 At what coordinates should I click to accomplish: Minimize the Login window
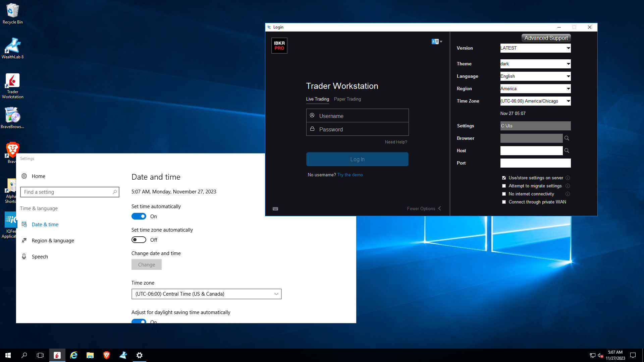point(559,27)
